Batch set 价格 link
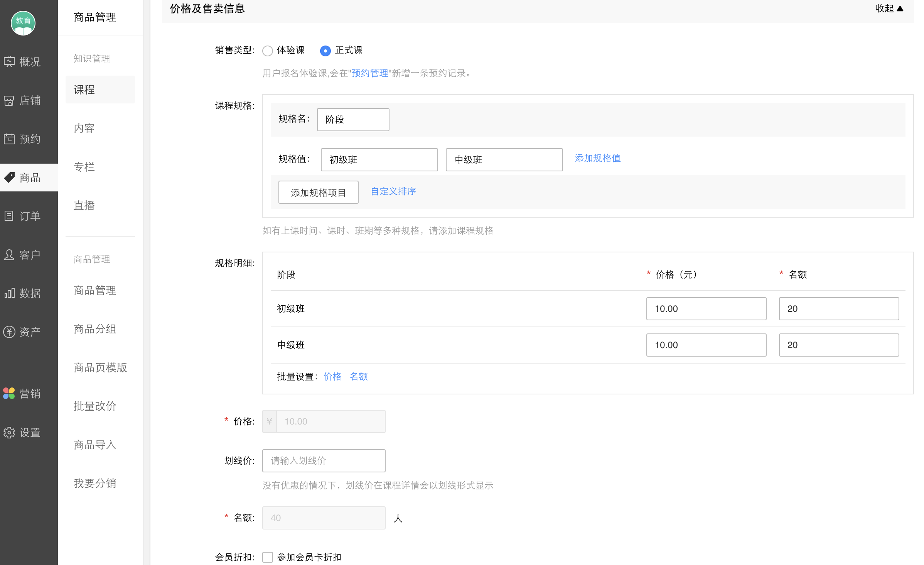The width and height of the screenshot is (924, 565). 332,377
